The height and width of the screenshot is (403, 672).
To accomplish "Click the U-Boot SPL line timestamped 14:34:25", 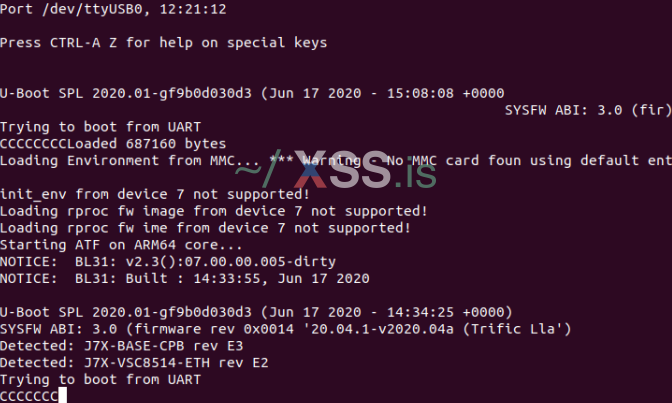I will click(256, 311).
